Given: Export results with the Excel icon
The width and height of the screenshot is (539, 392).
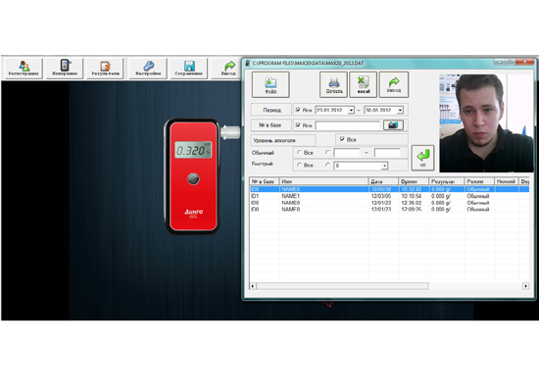Looking at the screenshot, I should point(364,84).
